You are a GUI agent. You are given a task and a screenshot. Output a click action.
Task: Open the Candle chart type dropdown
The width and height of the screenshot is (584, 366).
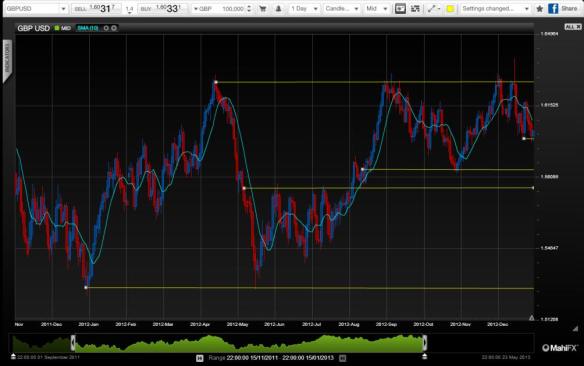point(342,9)
